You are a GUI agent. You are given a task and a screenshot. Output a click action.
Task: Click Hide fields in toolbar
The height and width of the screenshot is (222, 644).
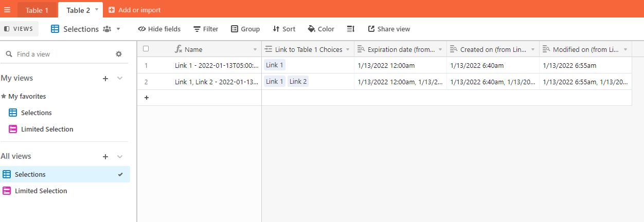tap(159, 29)
